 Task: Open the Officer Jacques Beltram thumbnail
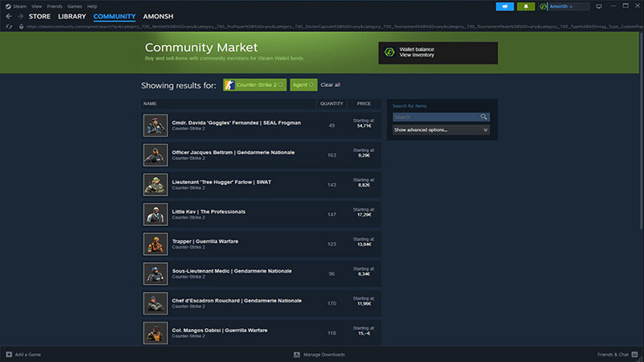[155, 154]
